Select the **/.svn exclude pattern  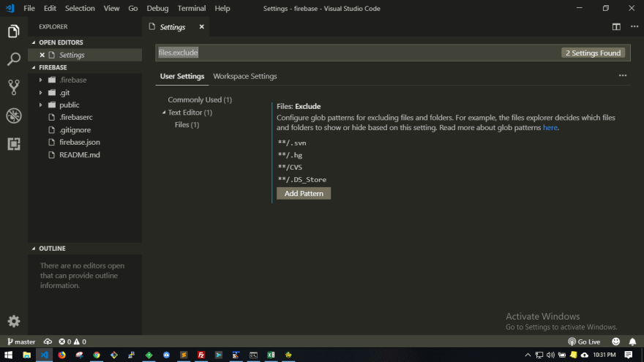pos(291,143)
